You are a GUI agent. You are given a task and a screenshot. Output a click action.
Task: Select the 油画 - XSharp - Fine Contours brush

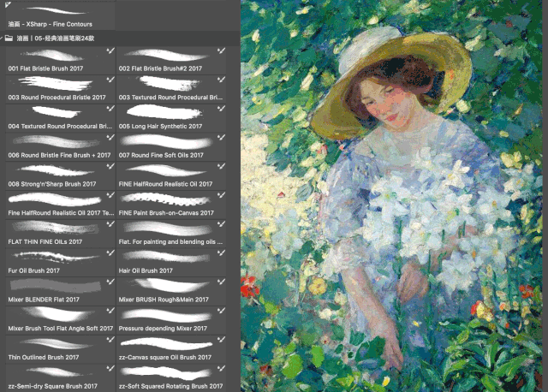60,15
